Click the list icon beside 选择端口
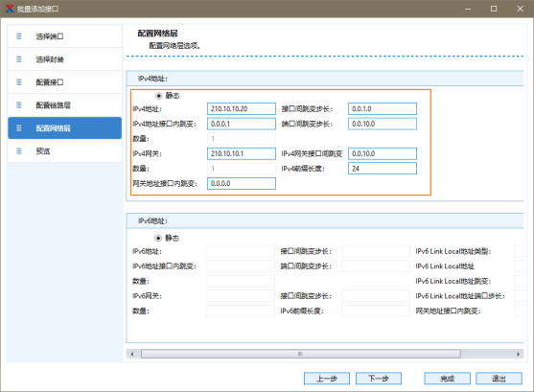 point(19,36)
